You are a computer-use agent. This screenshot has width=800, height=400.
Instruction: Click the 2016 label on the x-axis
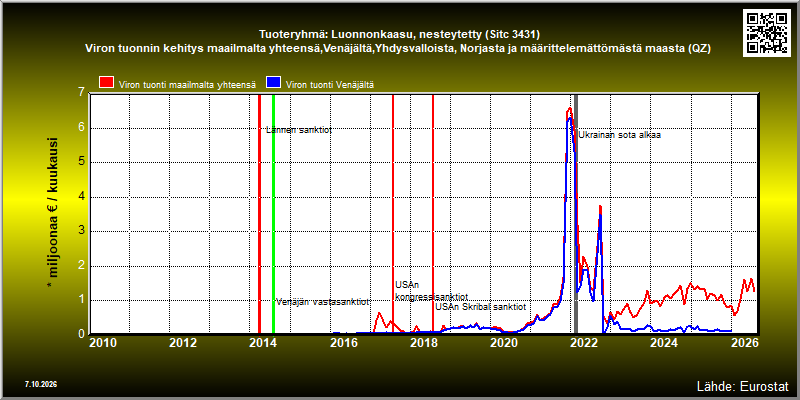344,343
